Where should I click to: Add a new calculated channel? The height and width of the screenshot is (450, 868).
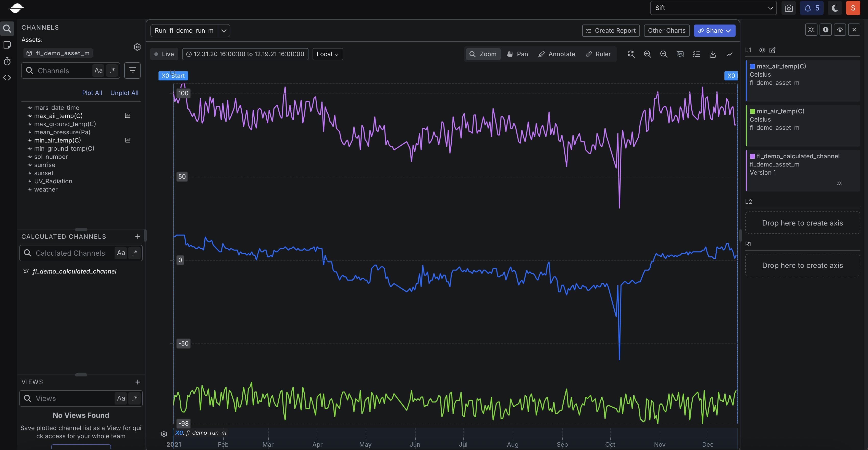point(138,236)
